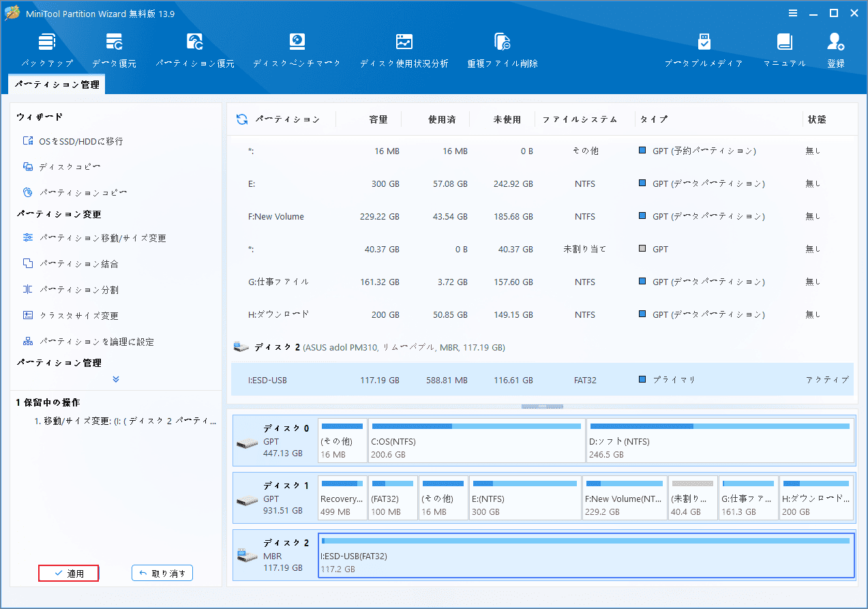
Task: Sort by 容量 column header
Action: (378, 119)
